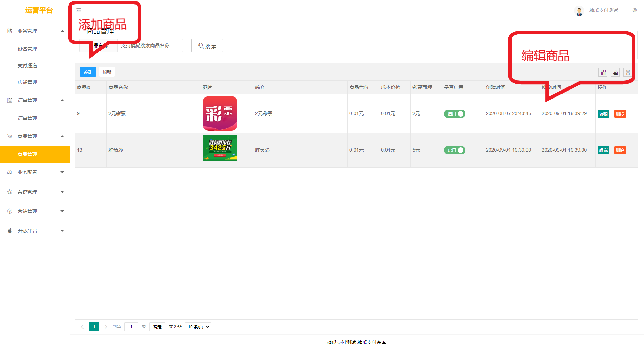Expand the 系统管理 sidebar menu
The height and width of the screenshot is (350, 644).
click(x=35, y=192)
